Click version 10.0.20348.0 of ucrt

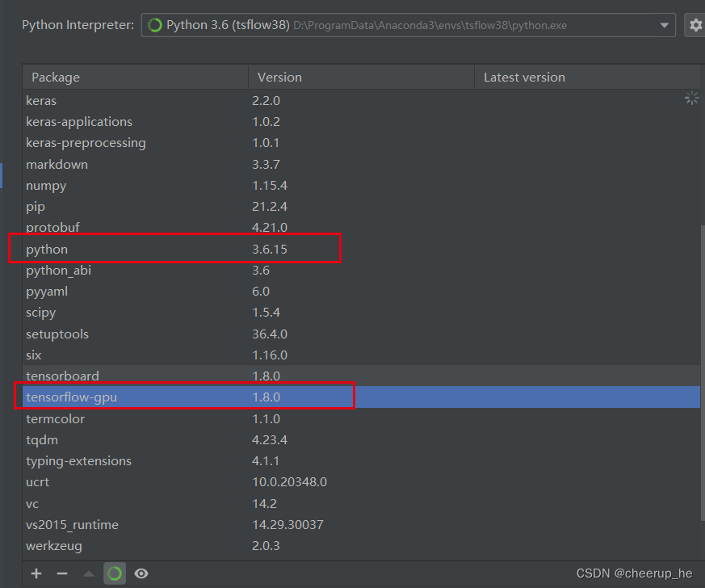point(289,482)
